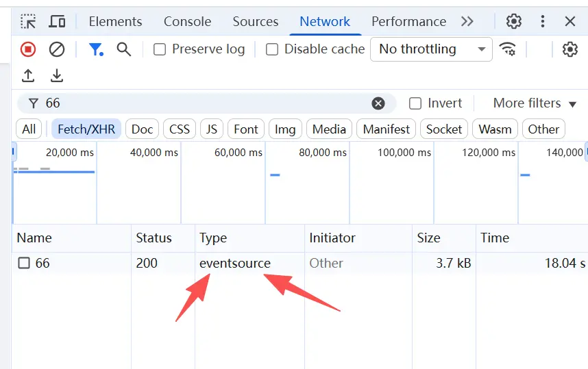Click the filter input field containing 66
This screenshot has height=369, width=588.
tap(206, 103)
